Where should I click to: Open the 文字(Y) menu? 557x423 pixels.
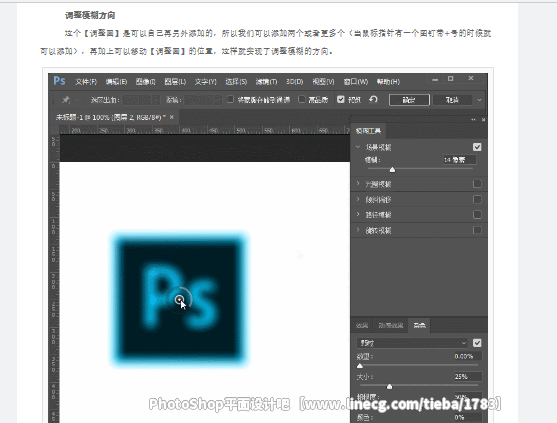click(x=205, y=82)
